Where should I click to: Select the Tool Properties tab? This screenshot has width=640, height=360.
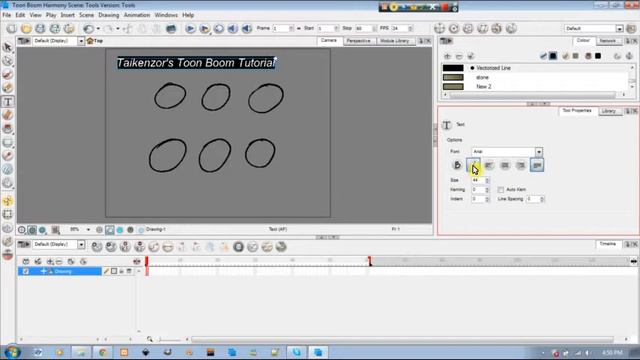[x=577, y=111]
